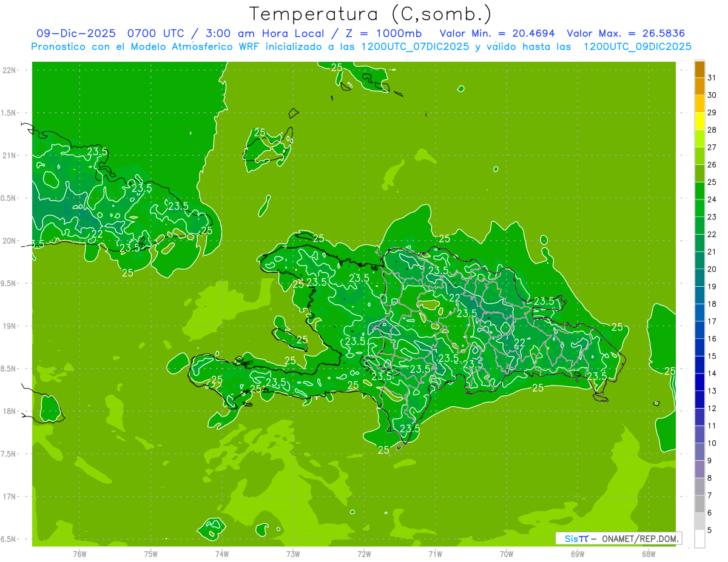Click the "SisTT - ONAMET/REP.DOM." credit label

tap(619, 538)
